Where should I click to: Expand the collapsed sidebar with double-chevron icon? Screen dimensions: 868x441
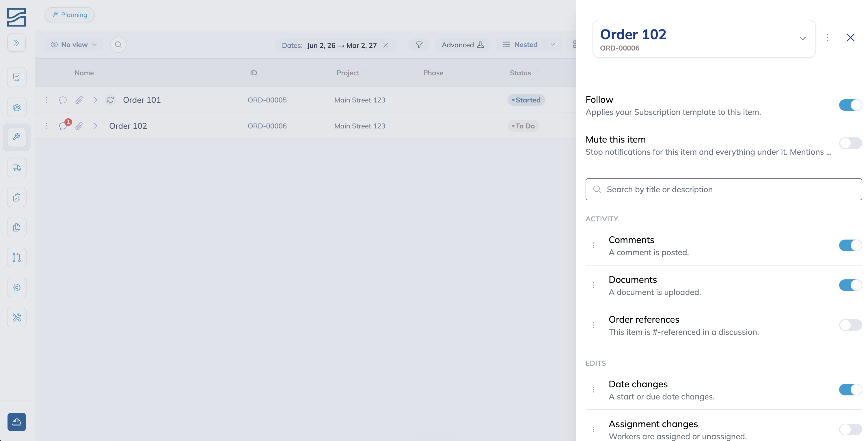tap(16, 43)
